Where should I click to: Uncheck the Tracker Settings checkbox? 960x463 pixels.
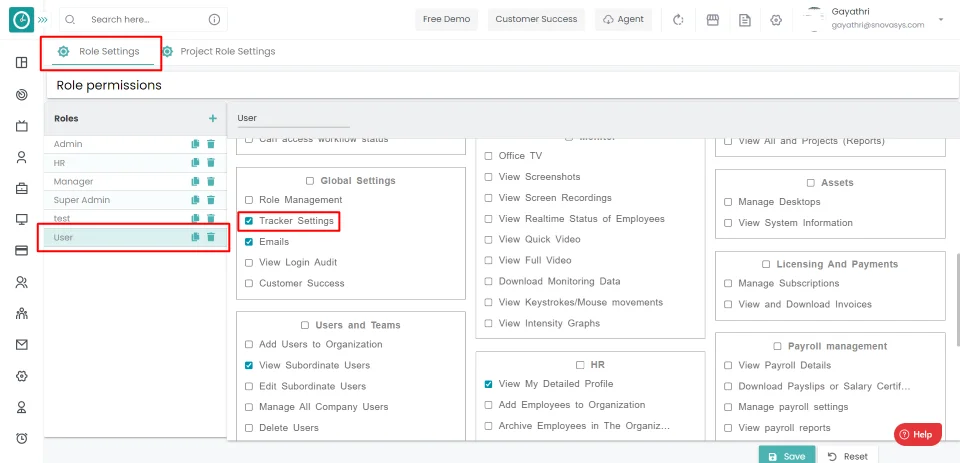click(x=249, y=221)
